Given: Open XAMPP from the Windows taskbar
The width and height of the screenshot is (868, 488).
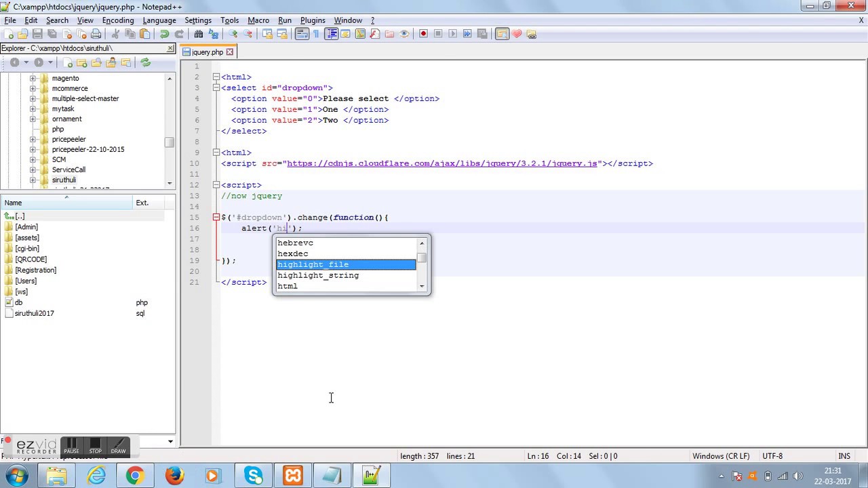Looking at the screenshot, I should 293,476.
